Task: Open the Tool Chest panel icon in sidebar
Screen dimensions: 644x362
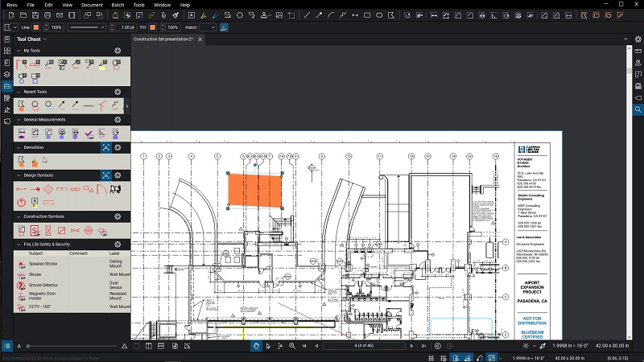Action: (6, 86)
